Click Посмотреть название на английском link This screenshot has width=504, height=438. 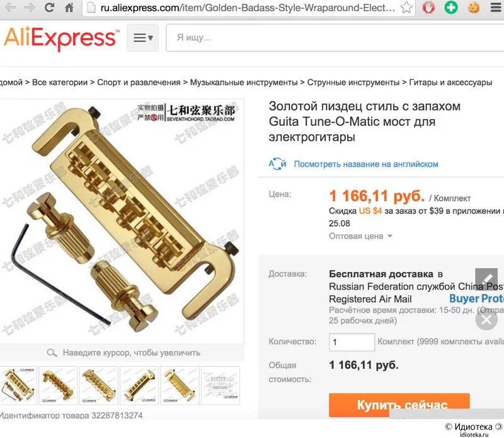pyautogui.click(x=366, y=164)
